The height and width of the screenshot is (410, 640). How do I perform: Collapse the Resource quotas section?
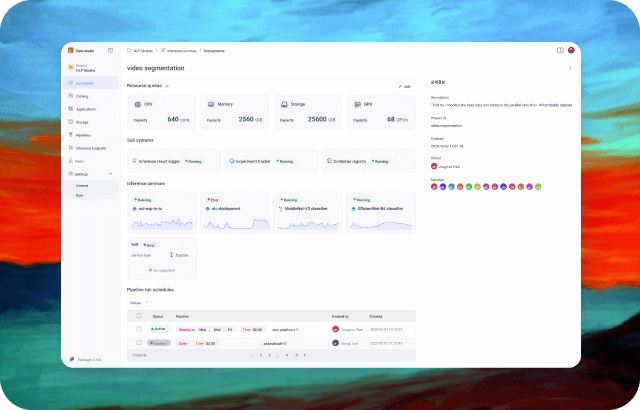[167, 86]
